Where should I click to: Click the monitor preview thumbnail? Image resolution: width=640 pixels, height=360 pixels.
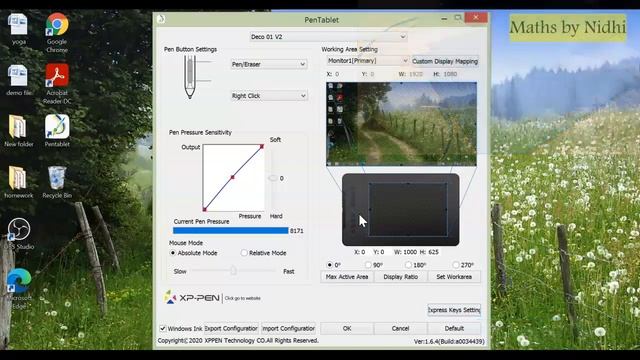tap(401, 124)
